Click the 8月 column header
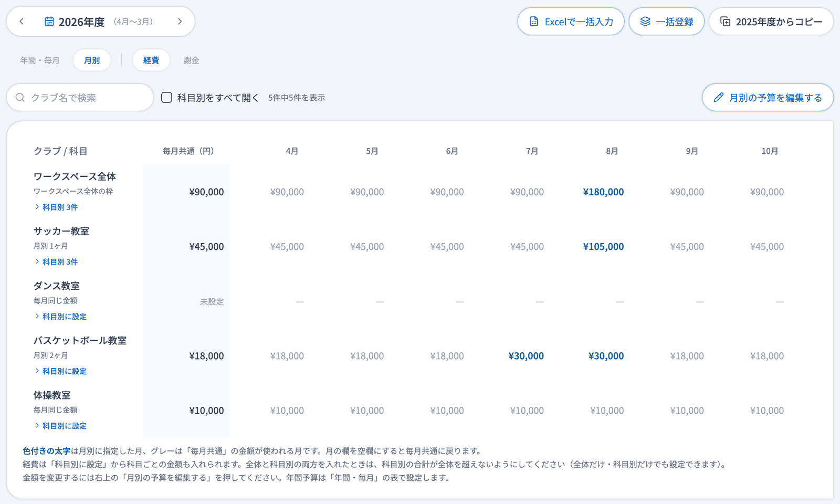Viewport: 840px width, 504px height. (x=612, y=151)
